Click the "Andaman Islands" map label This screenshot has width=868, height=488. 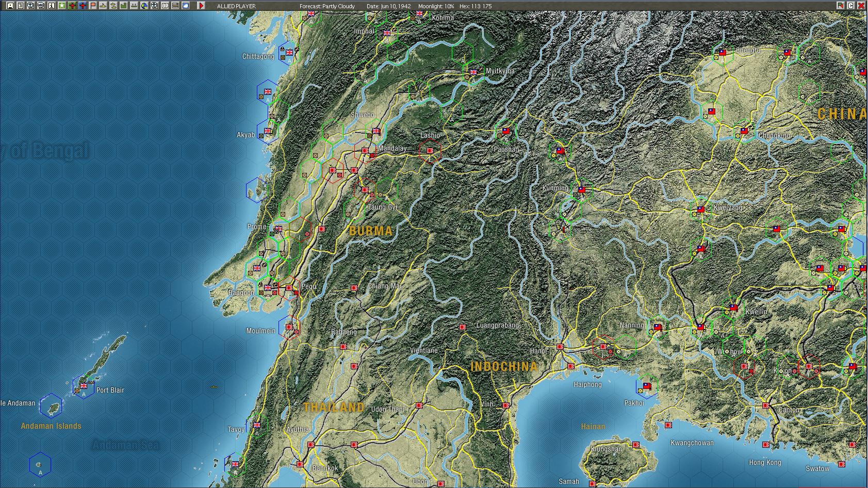click(x=51, y=426)
